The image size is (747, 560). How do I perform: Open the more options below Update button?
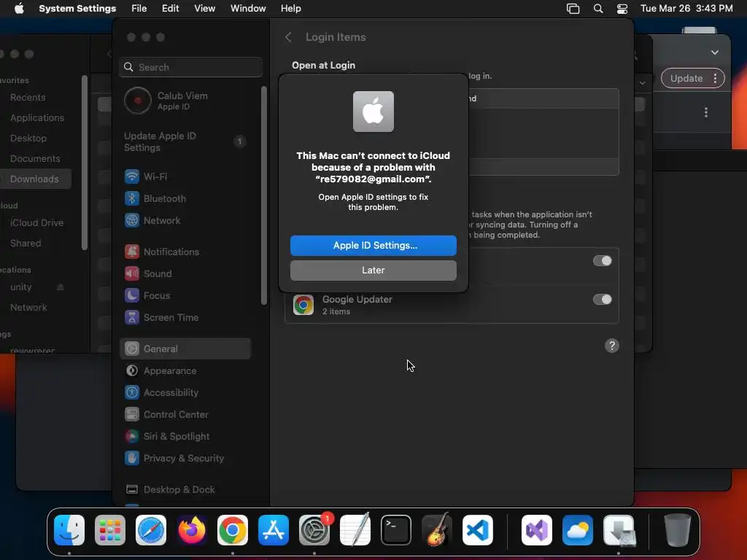coord(706,112)
